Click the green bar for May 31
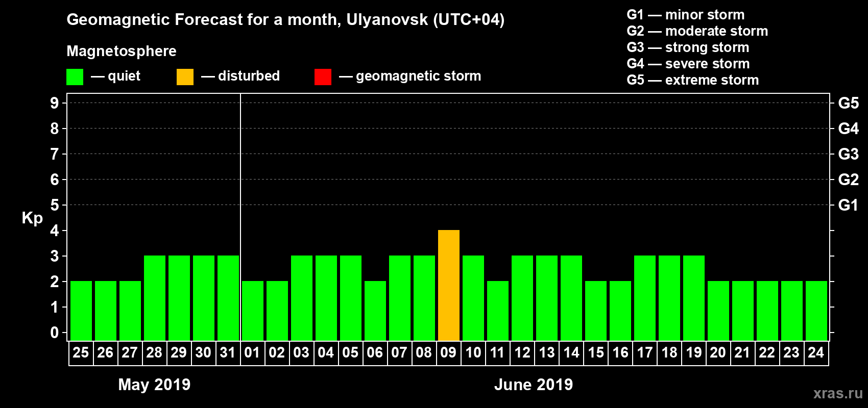This screenshot has height=408, width=868. (x=228, y=298)
